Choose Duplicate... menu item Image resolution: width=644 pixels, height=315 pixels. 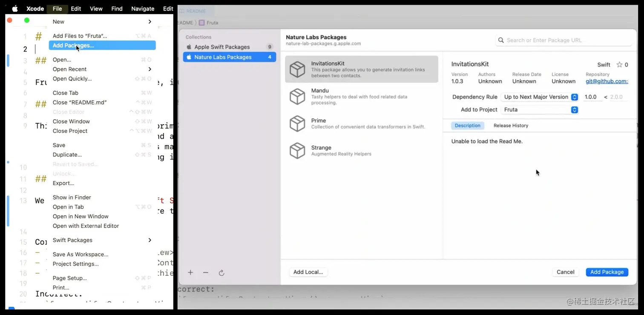coord(102,155)
